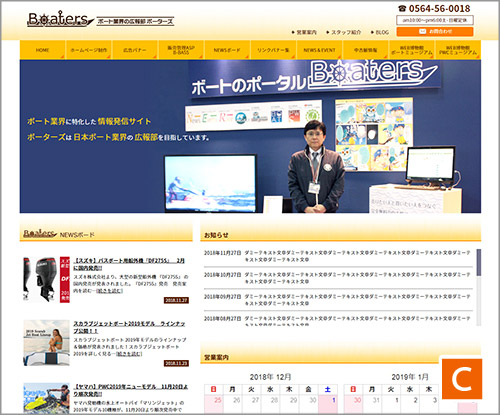The image size is (500, 415).
Task: Click the お知らせ scrollbar thumb
Action: point(479,262)
